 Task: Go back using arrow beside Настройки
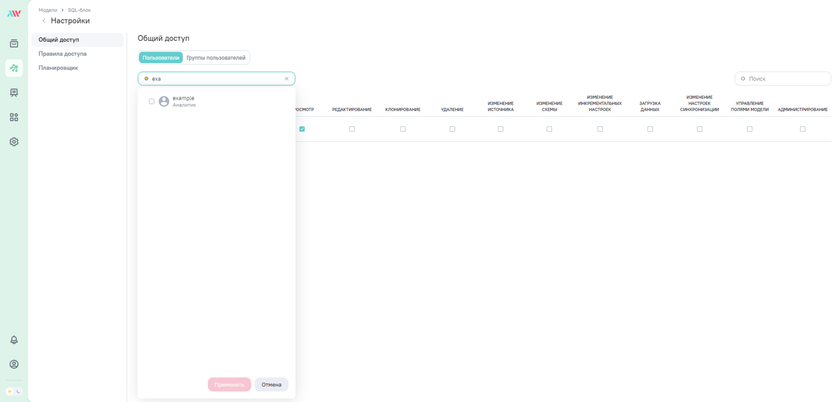[x=44, y=21]
